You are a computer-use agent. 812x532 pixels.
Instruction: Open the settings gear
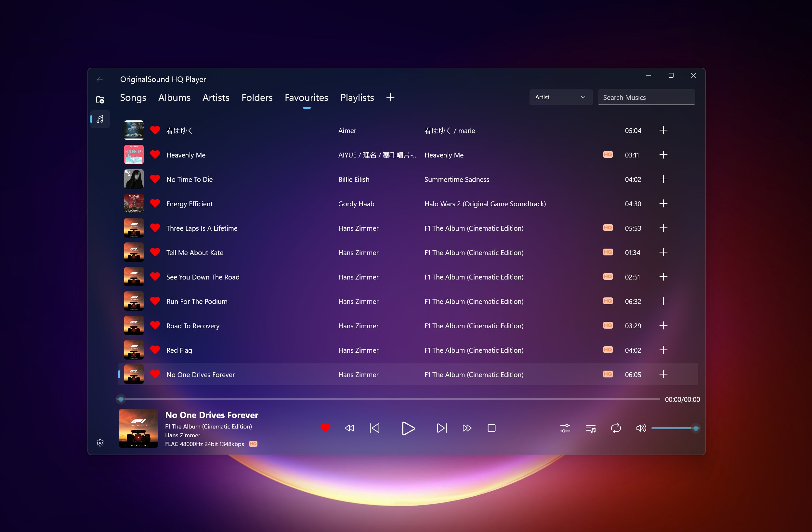click(100, 443)
